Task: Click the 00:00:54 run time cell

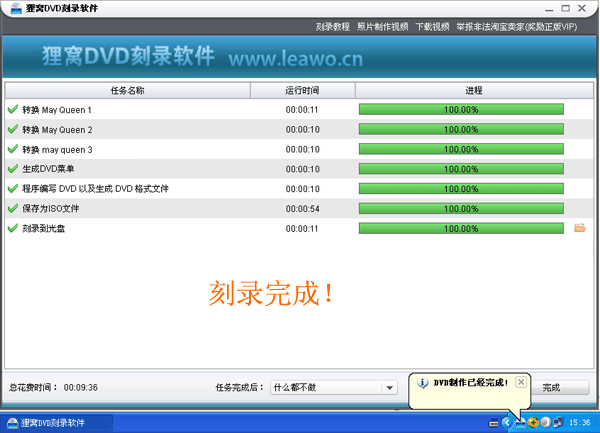Action: pos(302,208)
